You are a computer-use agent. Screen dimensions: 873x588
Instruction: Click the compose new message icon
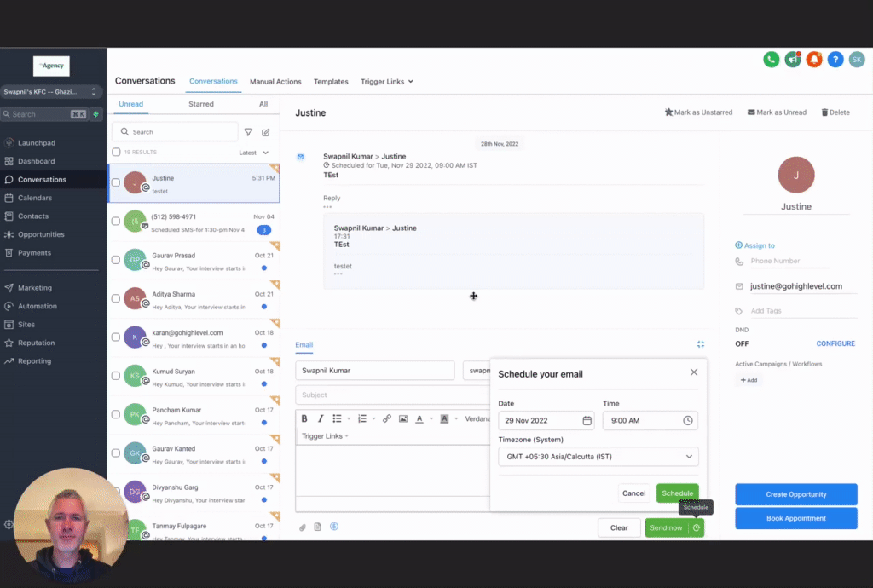pyautogui.click(x=266, y=132)
